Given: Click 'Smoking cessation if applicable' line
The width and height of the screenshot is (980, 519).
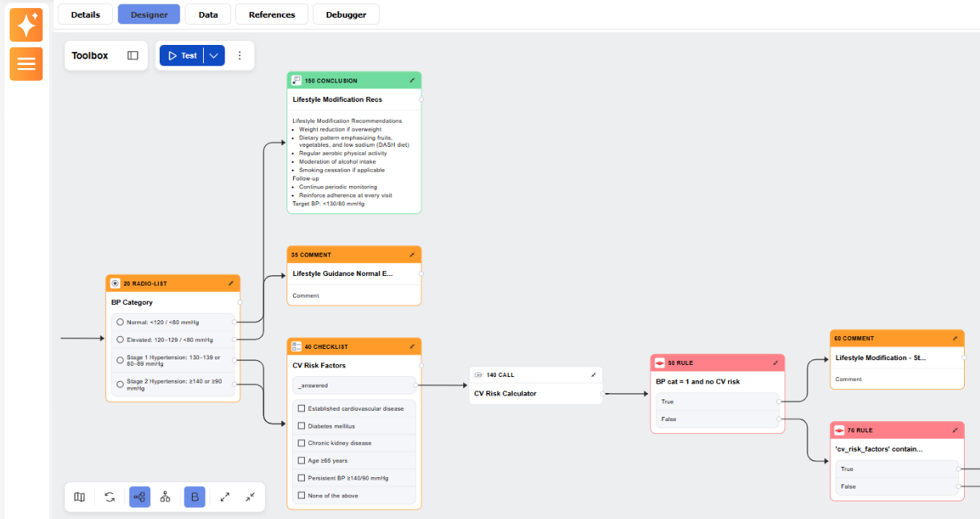Looking at the screenshot, I should coord(342,170).
